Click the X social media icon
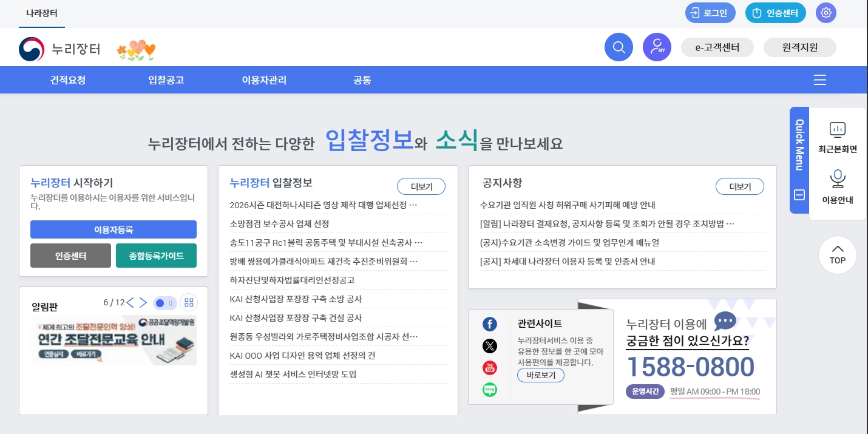868x434 pixels. 490,346
